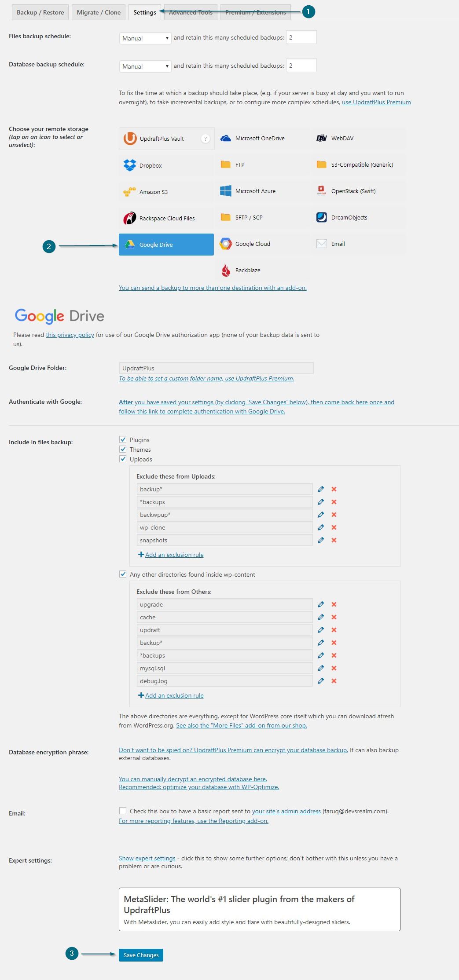Open the Database backup schedule dropdown
Screen dimensions: 459x980
[145, 66]
